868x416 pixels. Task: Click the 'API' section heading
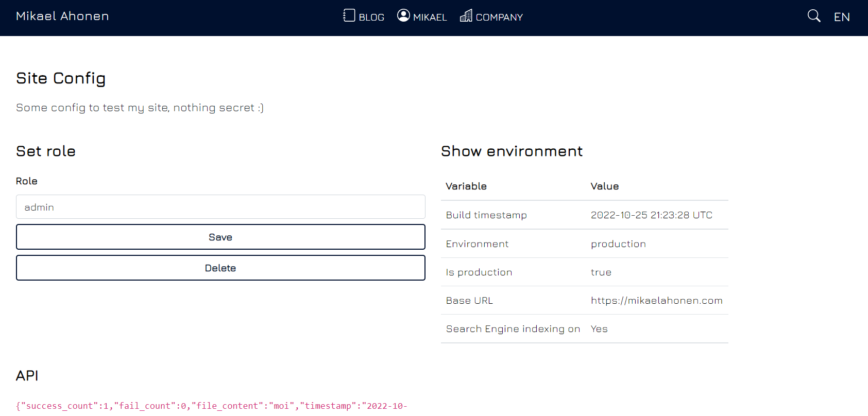(x=27, y=376)
